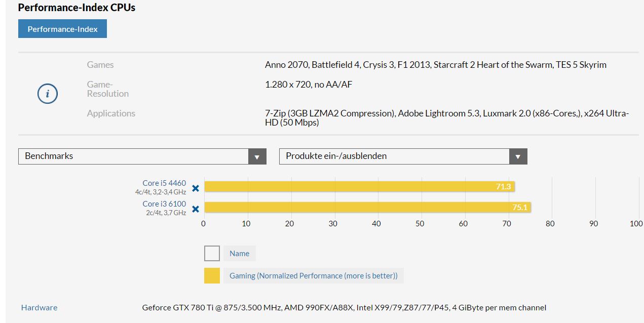Click the 71.3 value label
Screen dimensions: 644x323
(504, 187)
